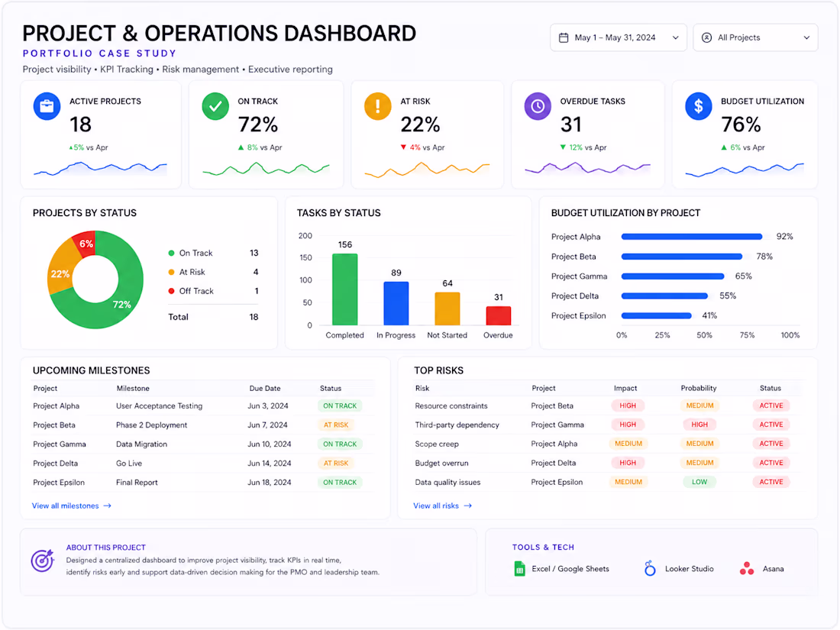Click the Active Projects sparkline chart
840x630 pixels.
point(100,169)
